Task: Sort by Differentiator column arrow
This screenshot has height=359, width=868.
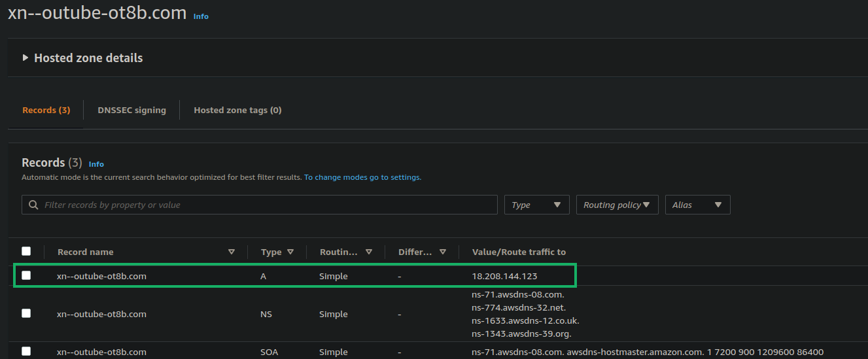Action: tap(443, 252)
